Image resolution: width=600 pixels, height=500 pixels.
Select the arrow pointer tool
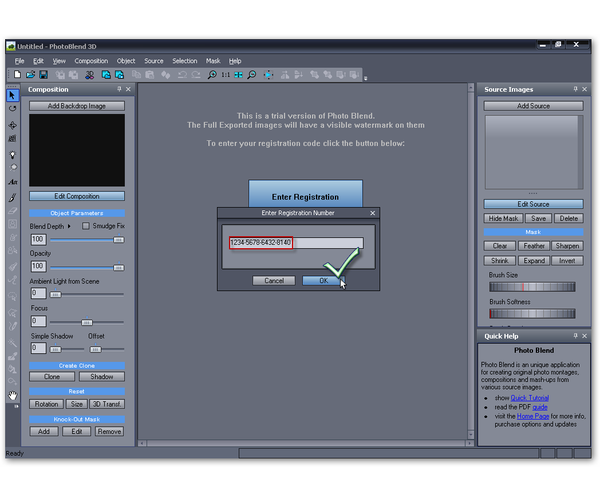tap(13, 95)
